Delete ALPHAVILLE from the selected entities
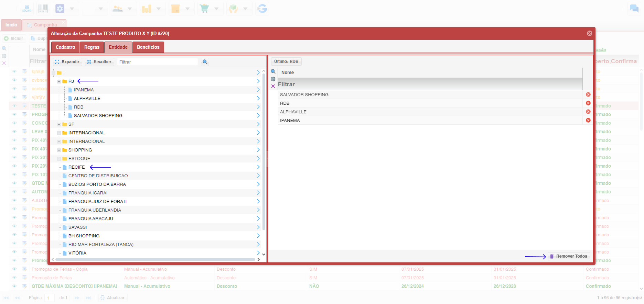 coord(588,112)
